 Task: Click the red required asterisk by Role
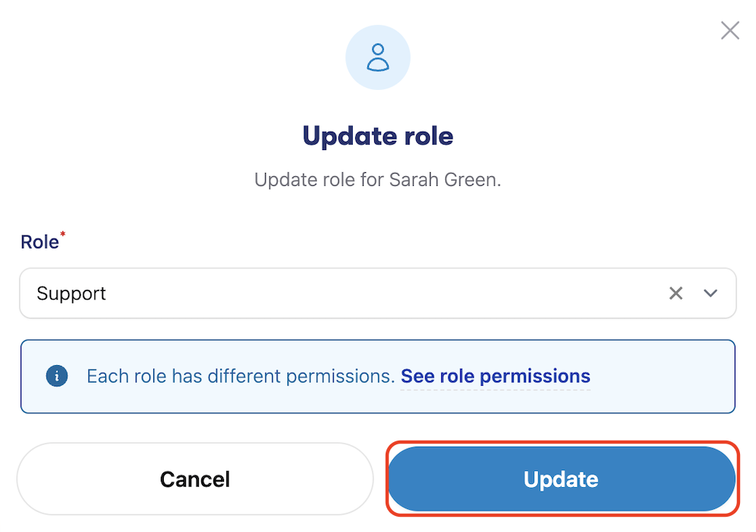(x=62, y=235)
